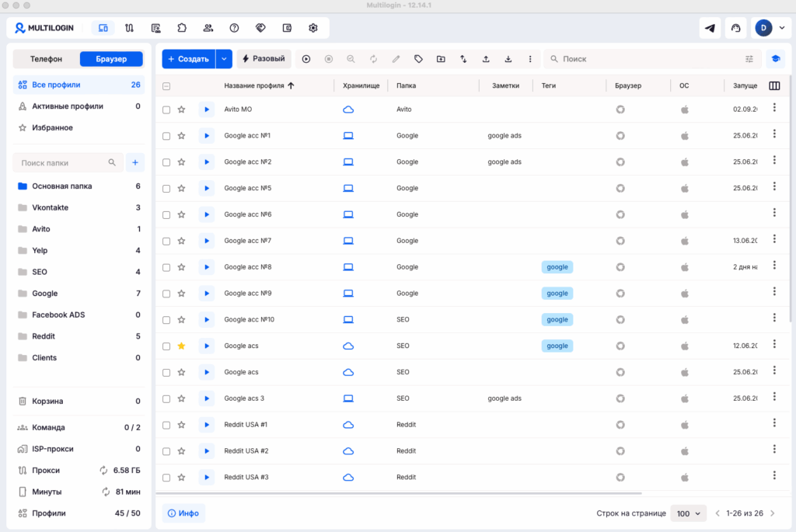Viewport: 796px width, 532px height.
Task: Launch the Google acc №8 profile
Action: (x=207, y=266)
